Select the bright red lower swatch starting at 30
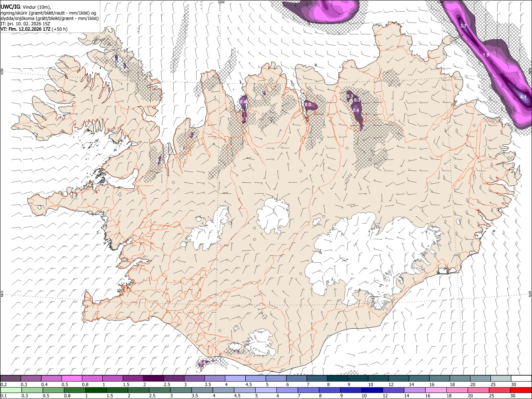532x399 pixels. point(521,390)
